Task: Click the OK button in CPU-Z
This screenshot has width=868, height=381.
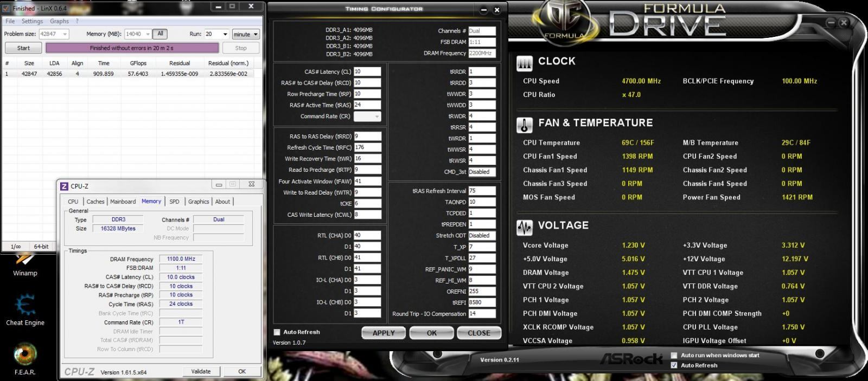Action: (x=242, y=371)
